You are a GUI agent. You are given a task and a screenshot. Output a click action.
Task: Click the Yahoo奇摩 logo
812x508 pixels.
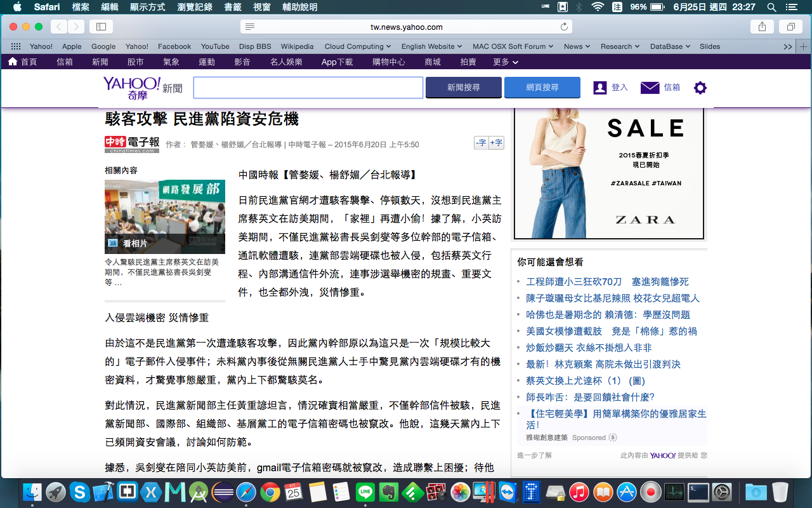tap(132, 88)
